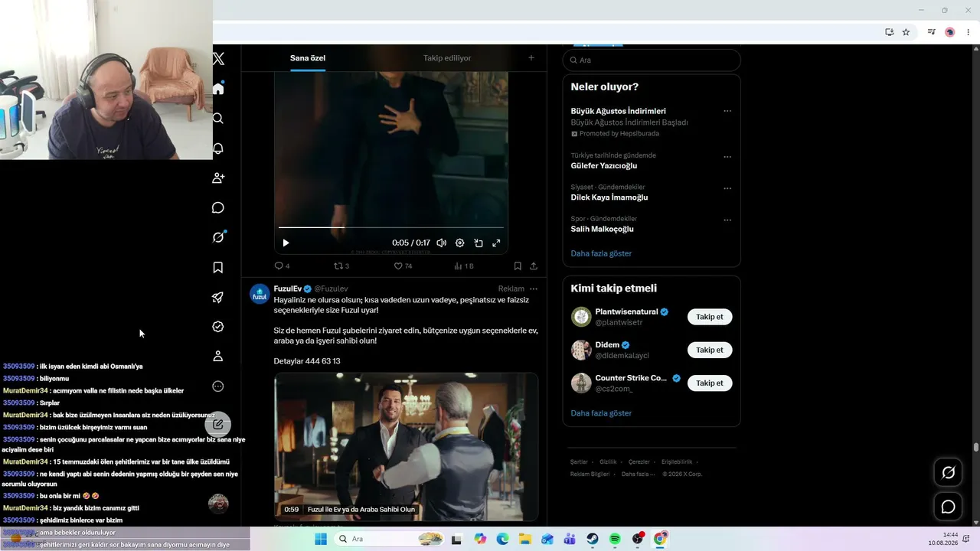
Task: Open options for Büyük Ağustos İndirimleri trend
Action: (727, 111)
